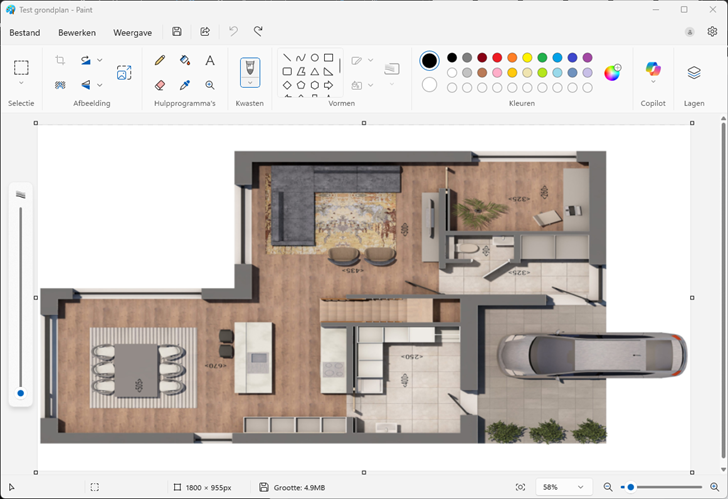Select the Color picker eyedropper

(185, 85)
